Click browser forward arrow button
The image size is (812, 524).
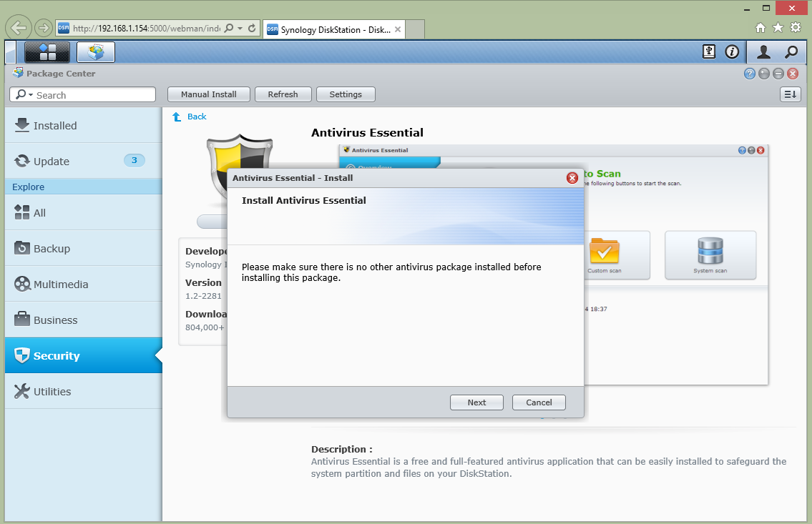[44, 27]
